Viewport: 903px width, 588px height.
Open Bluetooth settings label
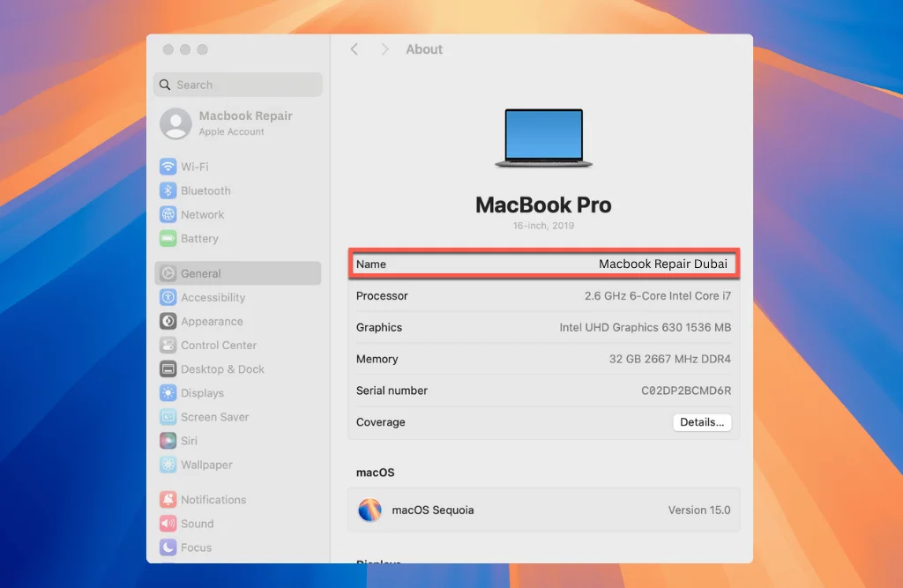click(x=205, y=190)
